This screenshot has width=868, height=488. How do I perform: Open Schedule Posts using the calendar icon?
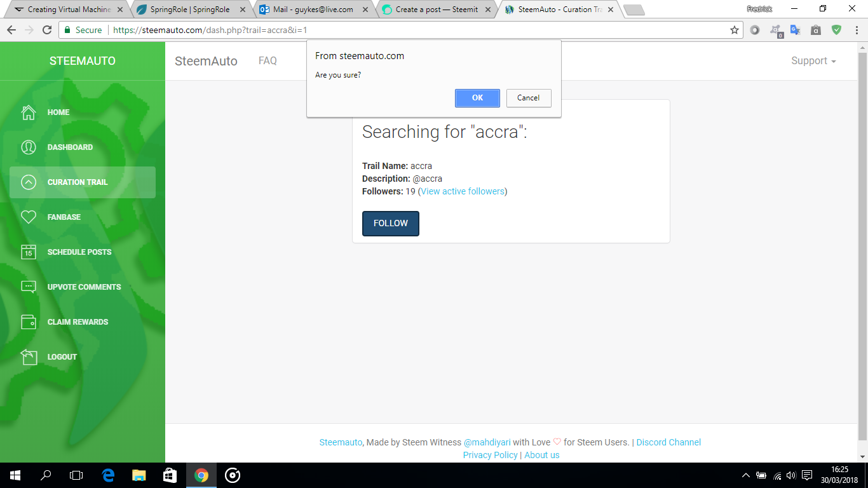coord(29,252)
